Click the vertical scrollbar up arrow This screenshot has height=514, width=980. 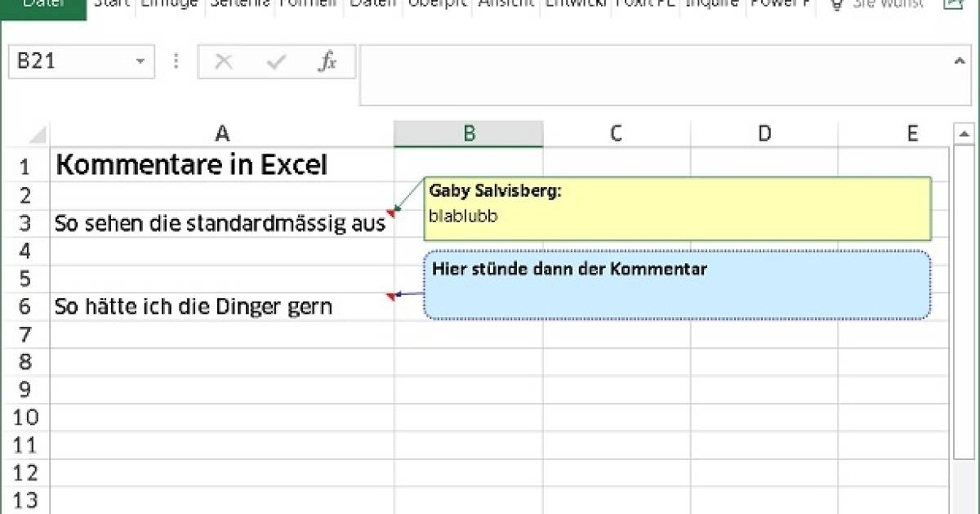pyautogui.click(x=964, y=133)
